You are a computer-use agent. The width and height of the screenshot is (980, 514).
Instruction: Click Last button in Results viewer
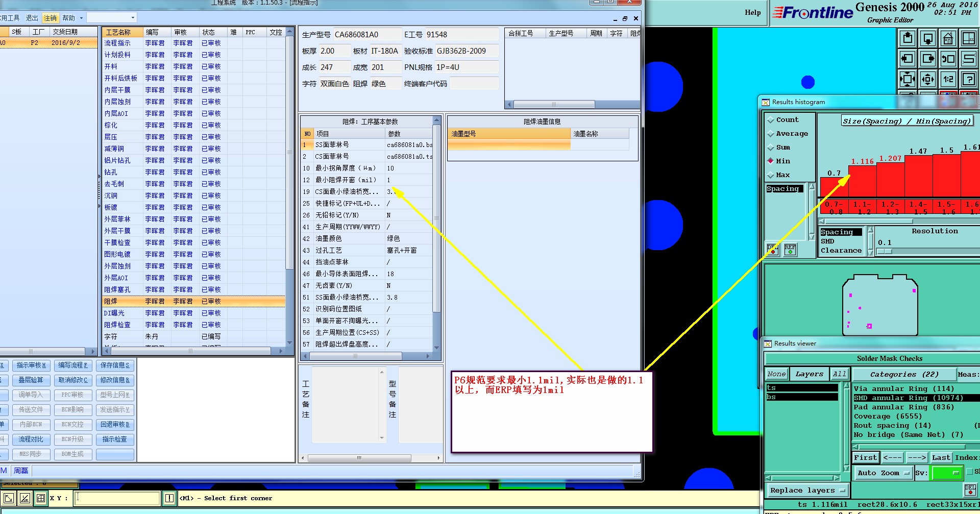[941, 458]
